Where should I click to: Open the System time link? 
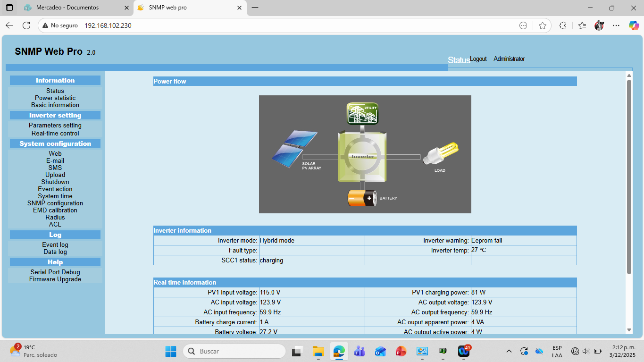[55, 196]
